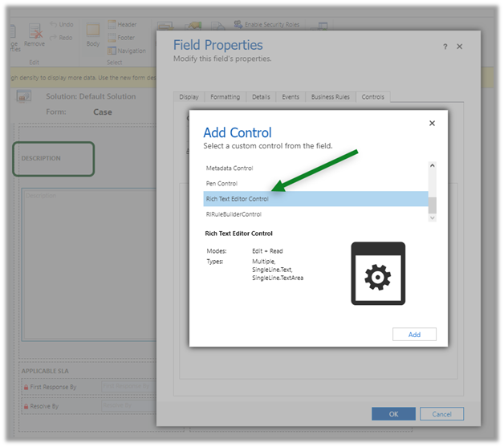
Task: Select Rich Text Editor Control item
Action: [x=238, y=199]
